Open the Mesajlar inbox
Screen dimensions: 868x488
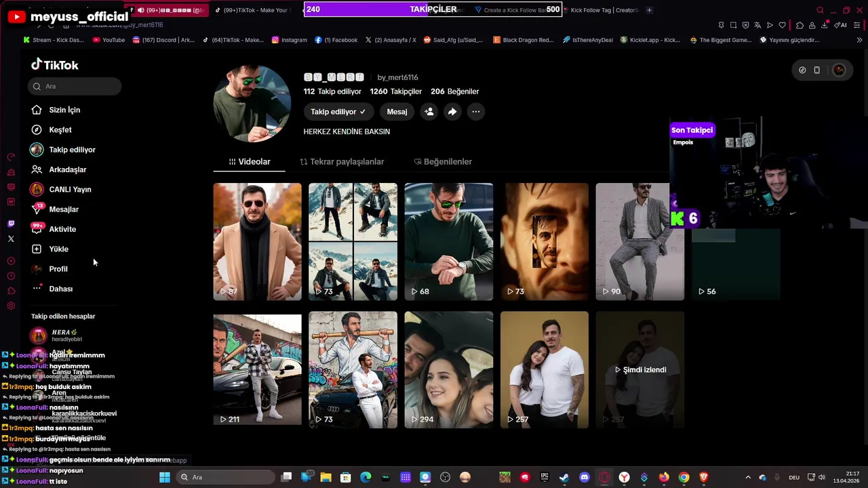pyautogui.click(x=55, y=209)
